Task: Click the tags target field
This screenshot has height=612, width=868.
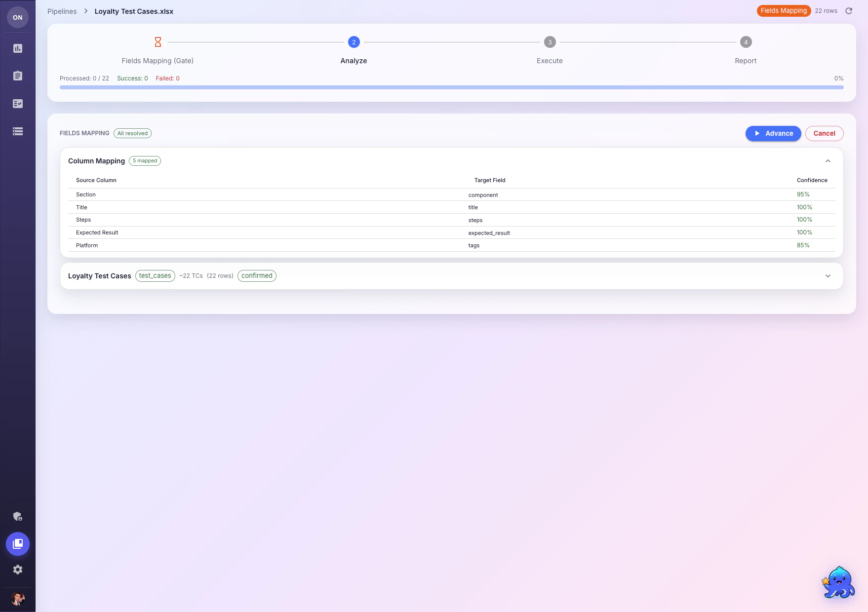Action: pos(474,245)
